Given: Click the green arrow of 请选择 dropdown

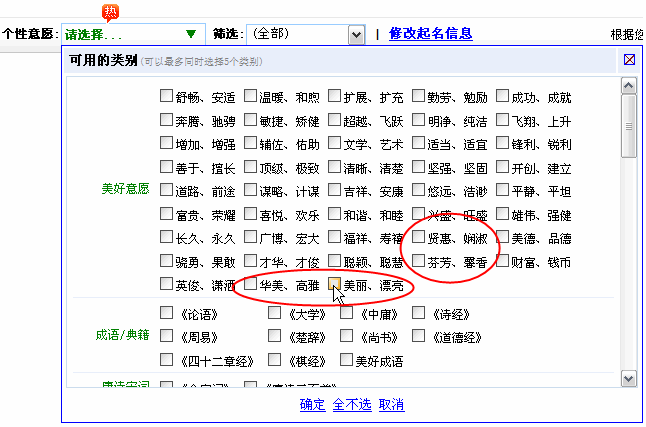Looking at the screenshot, I should coord(191,34).
